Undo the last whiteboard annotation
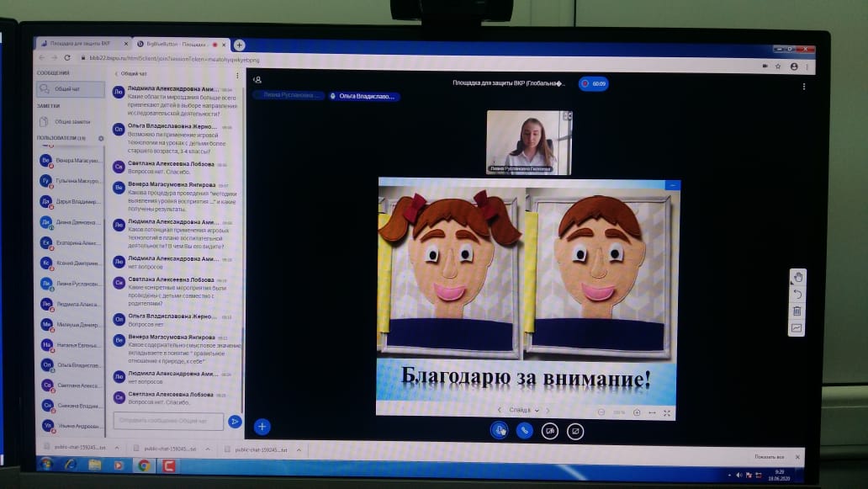Screen dimensions: 868x489 pyautogui.click(x=797, y=294)
